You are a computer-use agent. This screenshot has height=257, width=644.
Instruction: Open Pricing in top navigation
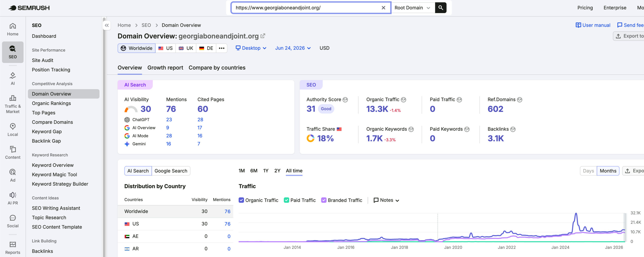[x=585, y=8]
